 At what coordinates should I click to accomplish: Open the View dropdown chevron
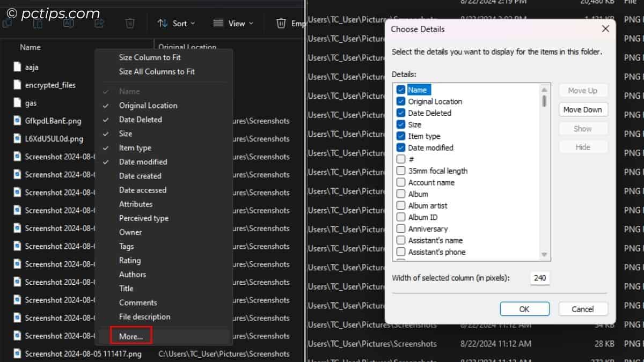[x=250, y=23]
